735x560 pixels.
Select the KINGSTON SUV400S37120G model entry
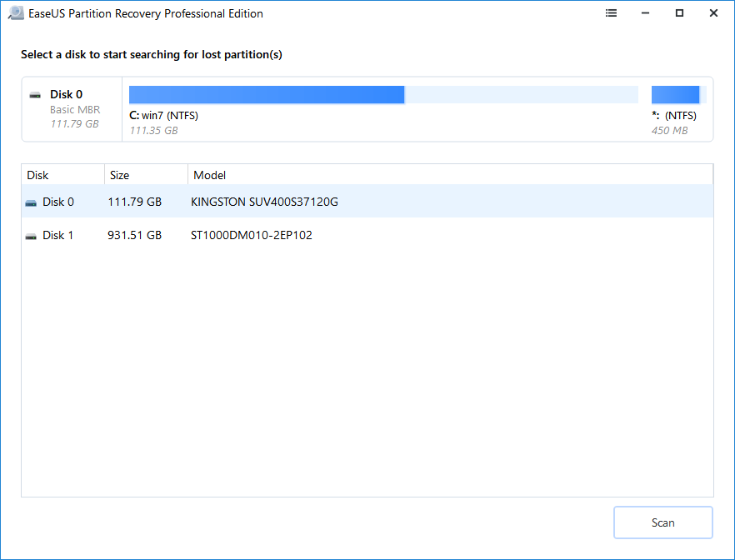[264, 202]
